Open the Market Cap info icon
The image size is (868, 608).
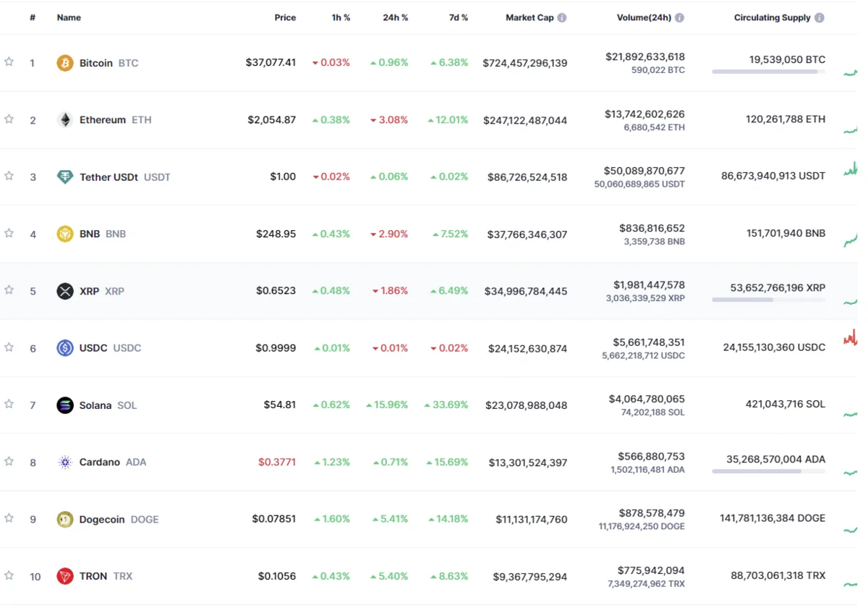point(562,18)
